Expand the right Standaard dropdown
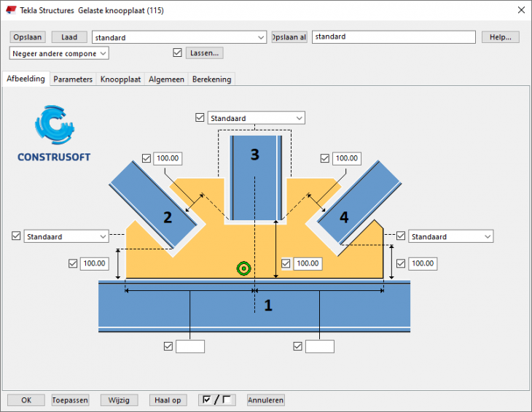This screenshot has width=532, height=412. [x=451, y=236]
